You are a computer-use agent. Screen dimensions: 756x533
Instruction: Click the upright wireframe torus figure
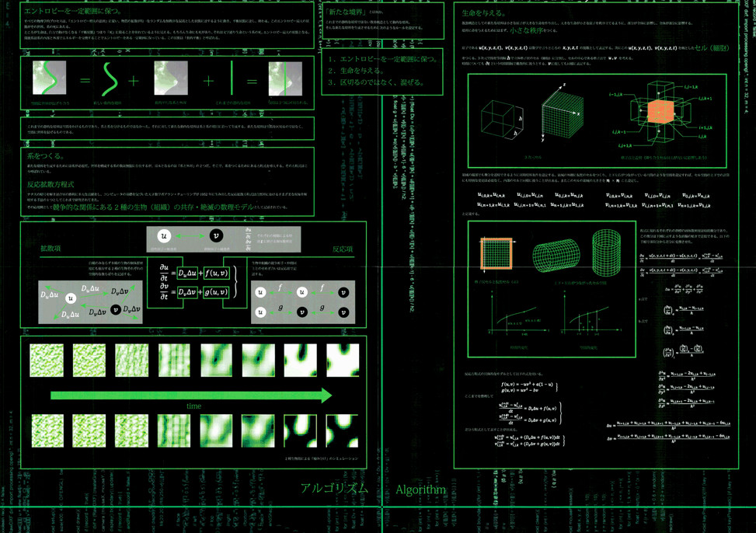click(606, 252)
